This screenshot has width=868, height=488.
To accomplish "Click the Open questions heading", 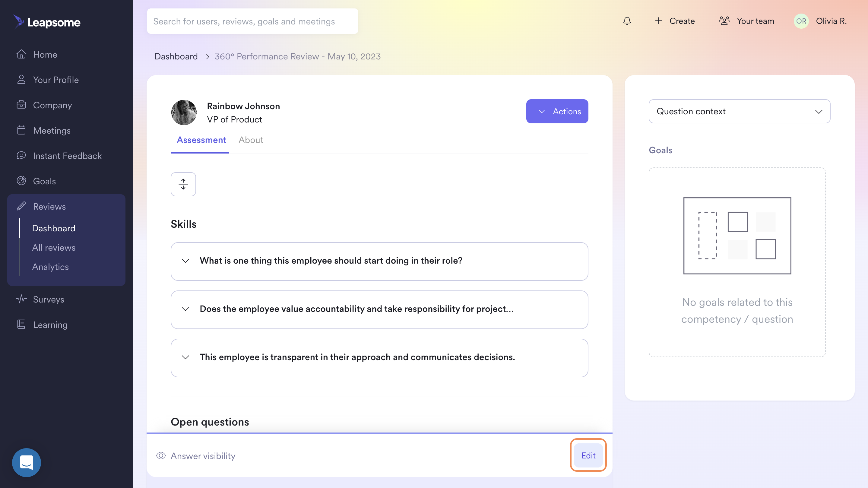I will coord(210,422).
